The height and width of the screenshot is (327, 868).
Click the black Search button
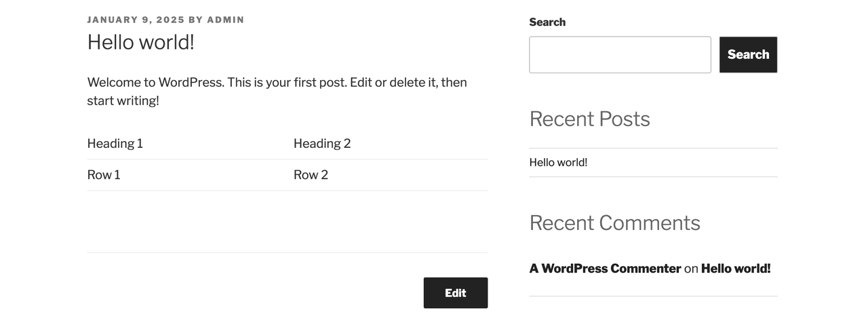748,54
